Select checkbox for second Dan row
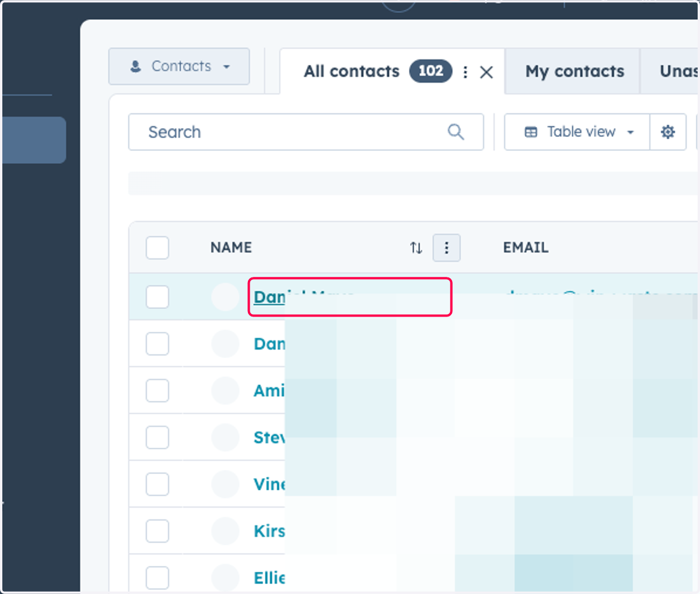 157,344
